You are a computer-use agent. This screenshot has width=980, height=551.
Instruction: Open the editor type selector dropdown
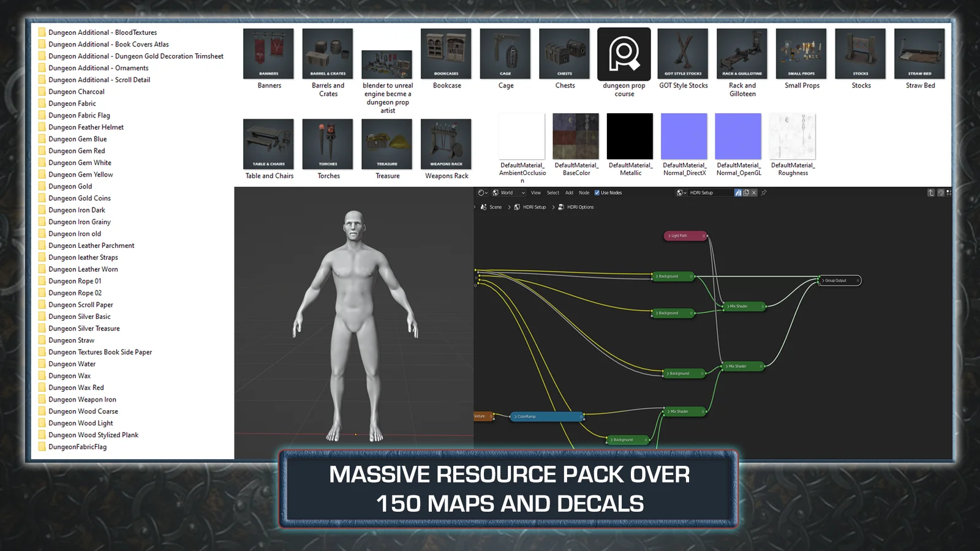click(x=482, y=192)
